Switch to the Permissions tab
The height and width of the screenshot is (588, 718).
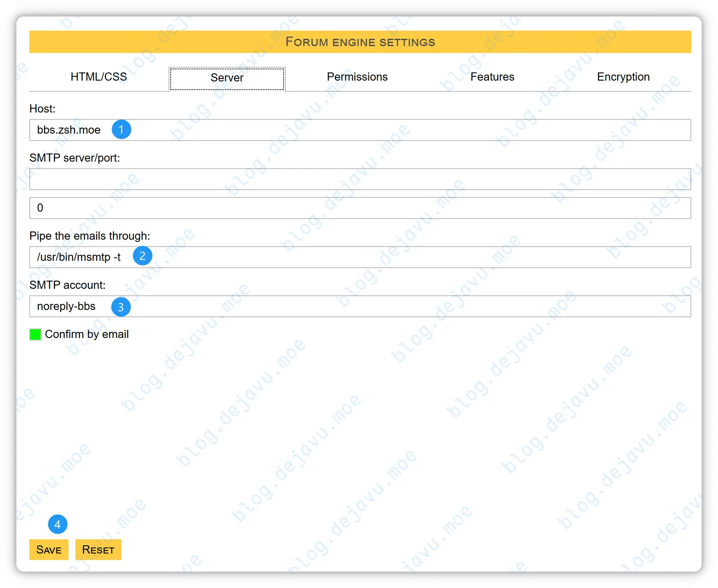(x=357, y=77)
